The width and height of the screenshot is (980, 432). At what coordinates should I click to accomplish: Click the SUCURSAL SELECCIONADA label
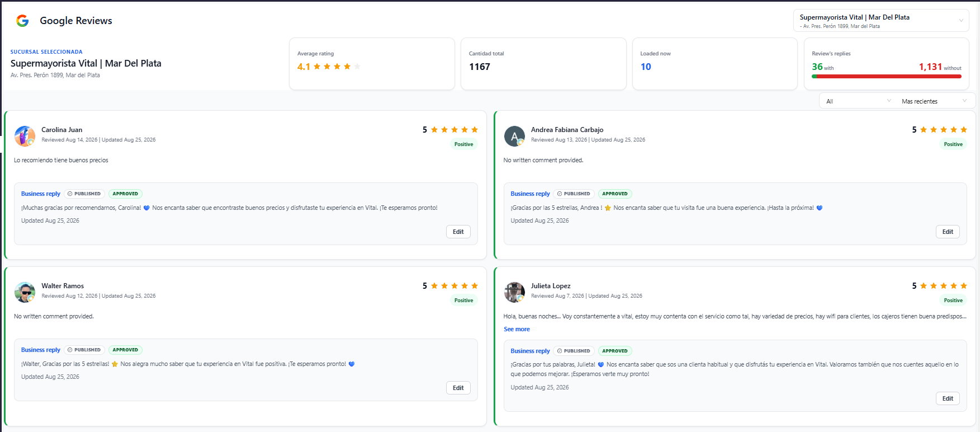click(x=46, y=52)
